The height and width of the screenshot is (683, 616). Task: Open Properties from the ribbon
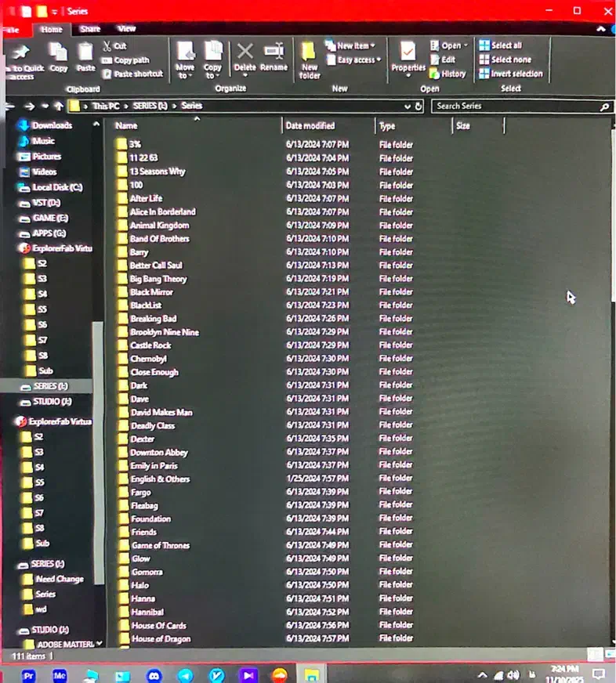tap(408, 56)
